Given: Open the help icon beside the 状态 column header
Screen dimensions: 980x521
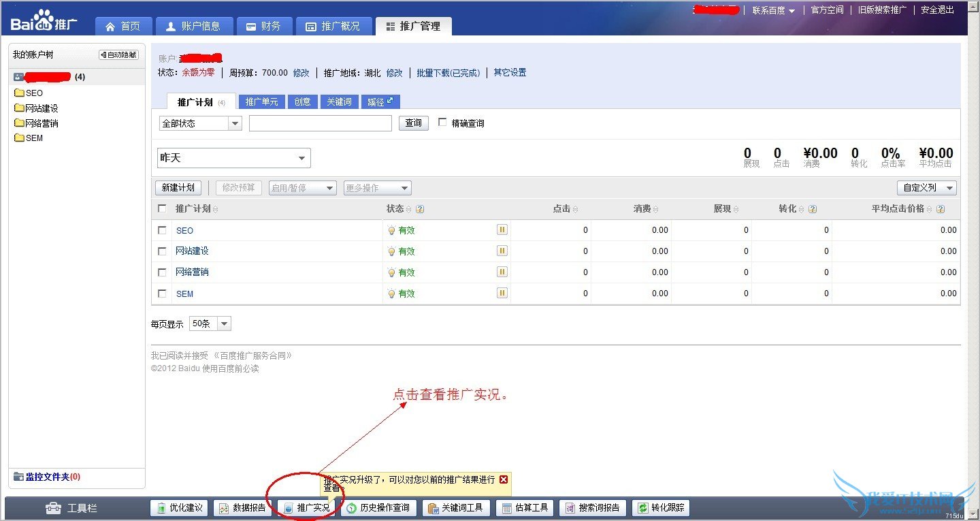Looking at the screenshot, I should click(420, 209).
